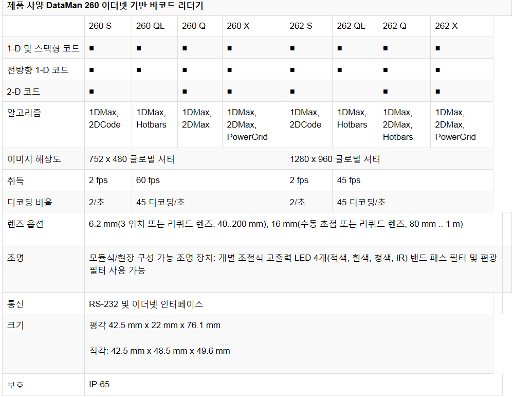532x397 pixels.
Task: Select the 260 S column header
Action: click(100, 26)
